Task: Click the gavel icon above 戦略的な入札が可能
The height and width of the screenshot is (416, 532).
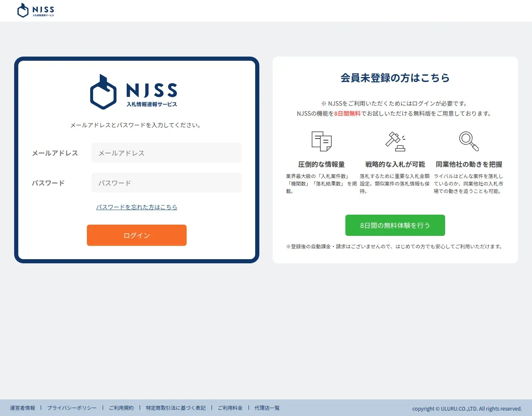Action: (x=395, y=141)
